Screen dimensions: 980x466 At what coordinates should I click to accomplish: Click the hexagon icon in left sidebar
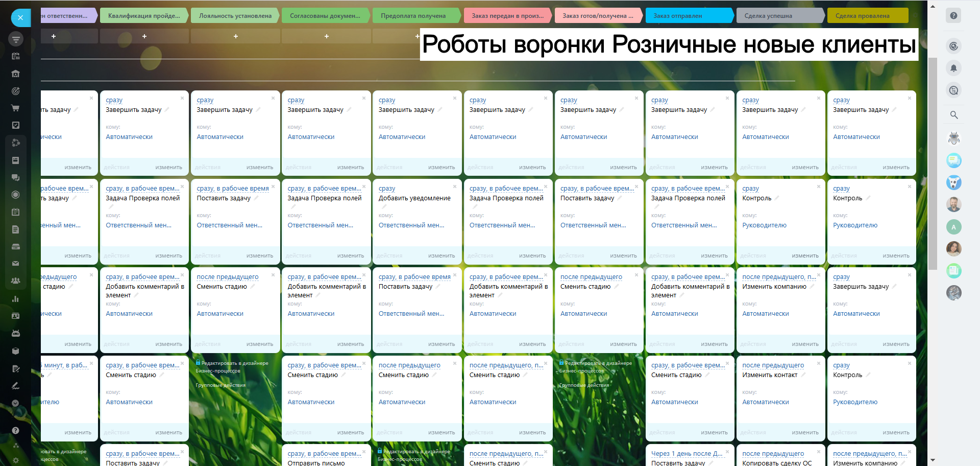(x=16, y=195)
